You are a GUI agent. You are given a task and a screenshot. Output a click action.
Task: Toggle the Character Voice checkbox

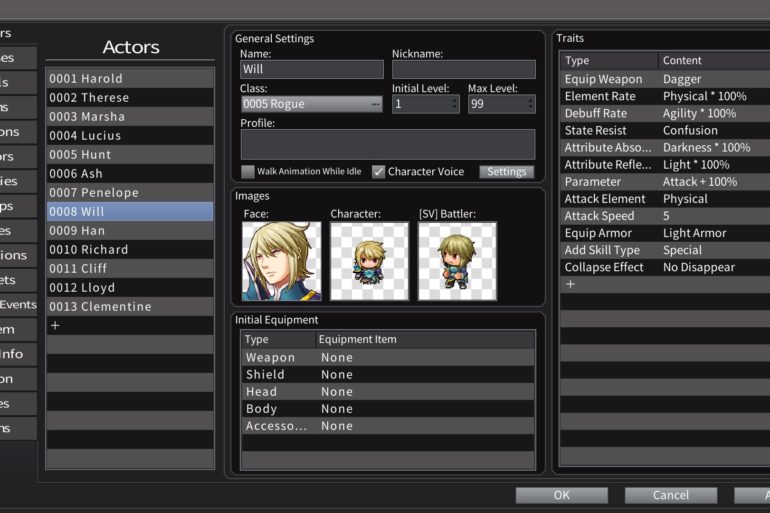tap(379, 172)
